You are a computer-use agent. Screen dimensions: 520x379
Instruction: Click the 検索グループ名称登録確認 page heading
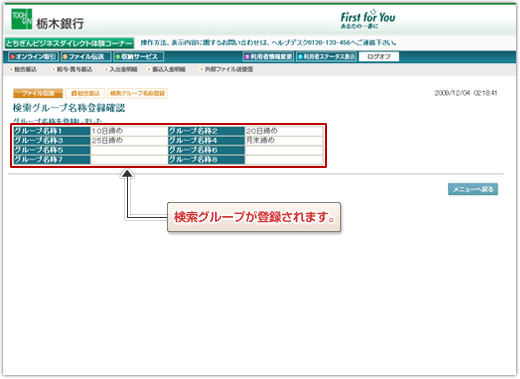click(x=69, y=108)
